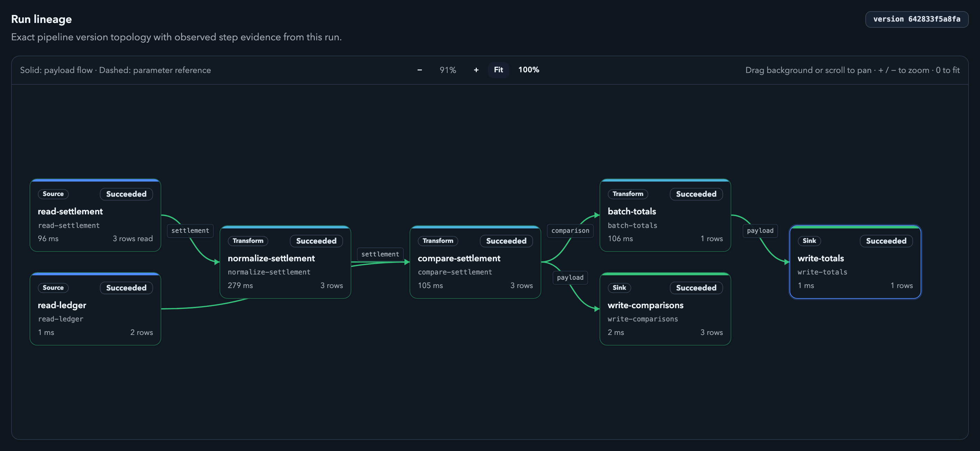Select the read-settlement source node
Screen dimensions: 980x451
pos(96,215)
